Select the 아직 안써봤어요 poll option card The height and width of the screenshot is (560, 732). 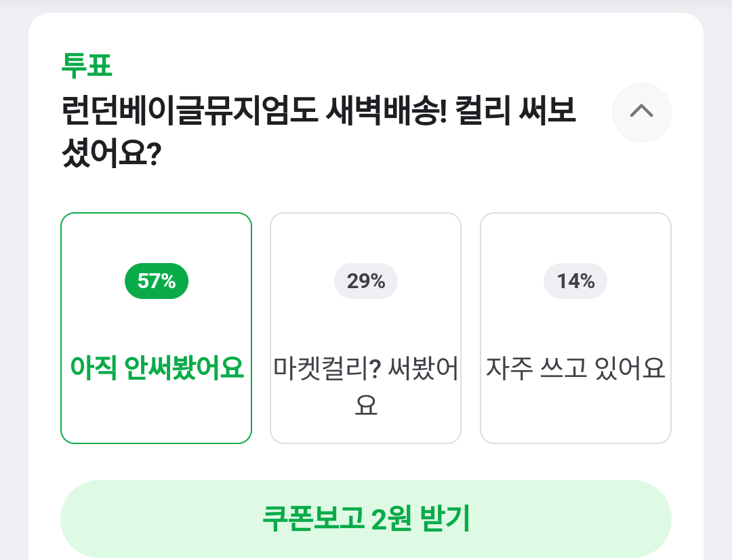point(156,328)
